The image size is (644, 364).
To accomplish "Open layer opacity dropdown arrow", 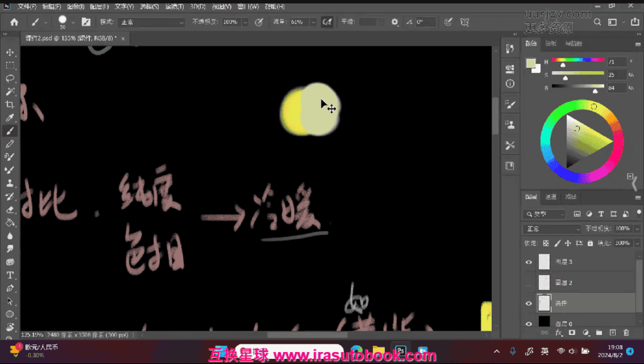I will [x=638, y=229].
